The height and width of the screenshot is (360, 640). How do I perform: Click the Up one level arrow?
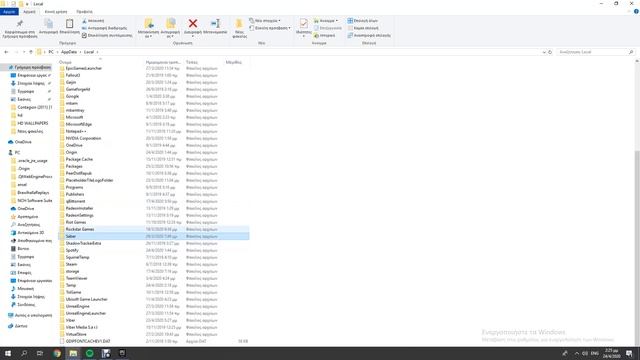31,52
